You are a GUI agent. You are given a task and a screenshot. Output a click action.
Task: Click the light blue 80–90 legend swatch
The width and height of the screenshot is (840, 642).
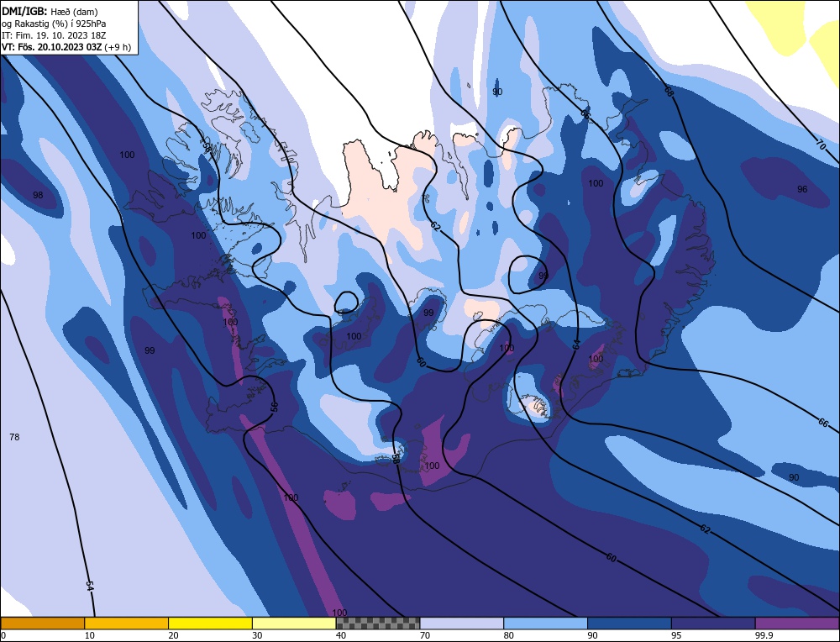545,623
